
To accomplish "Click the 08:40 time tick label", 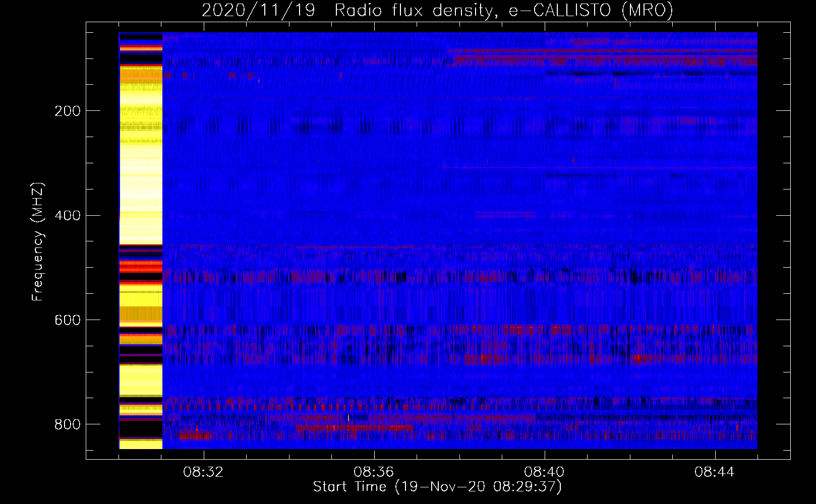I will [544, 472].
